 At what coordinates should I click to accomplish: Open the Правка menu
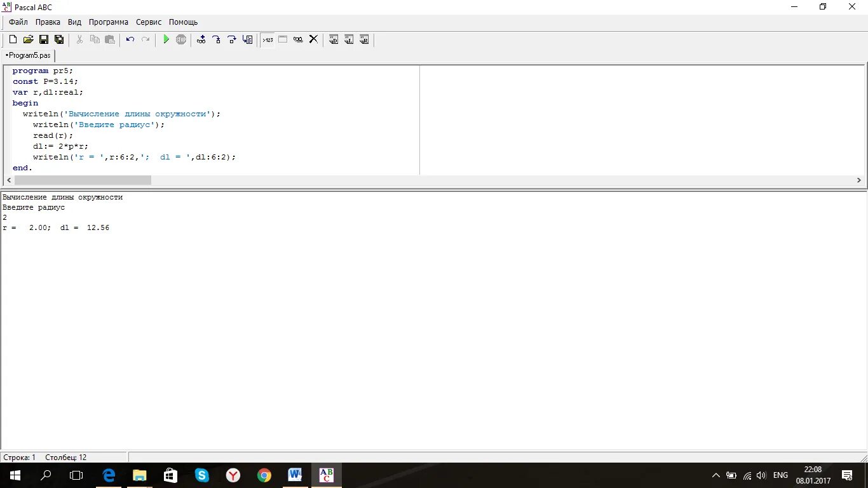coord(48,22)
